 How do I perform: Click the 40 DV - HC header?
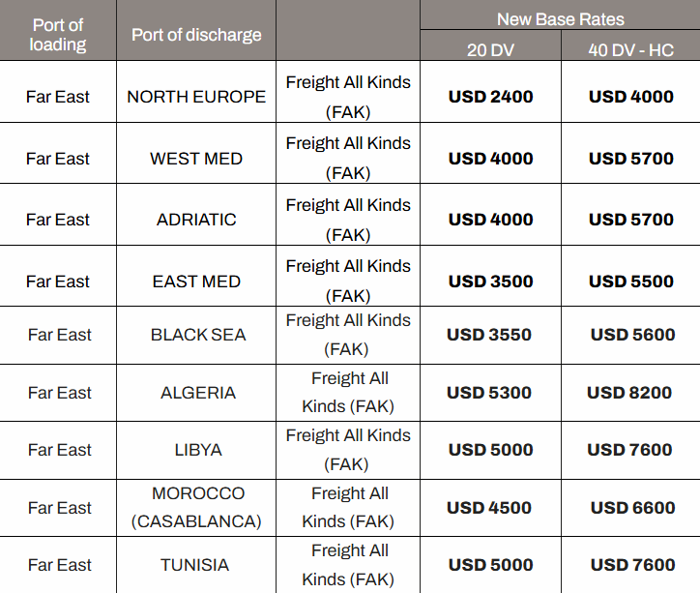pos(630,49)
